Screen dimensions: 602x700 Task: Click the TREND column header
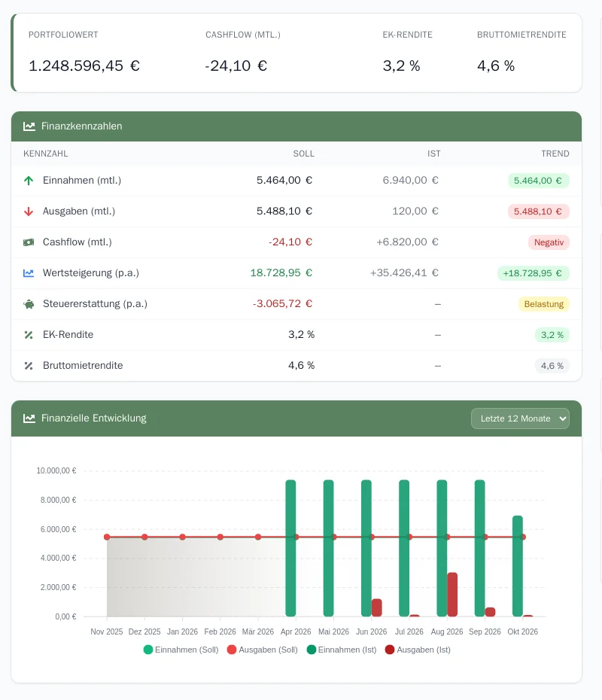click(555, 154)
